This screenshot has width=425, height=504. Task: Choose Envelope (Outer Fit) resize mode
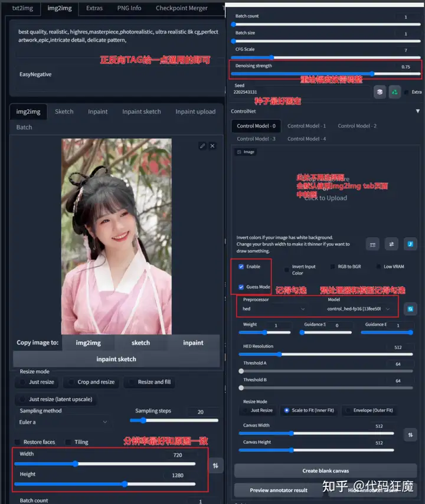coord(370,411)
